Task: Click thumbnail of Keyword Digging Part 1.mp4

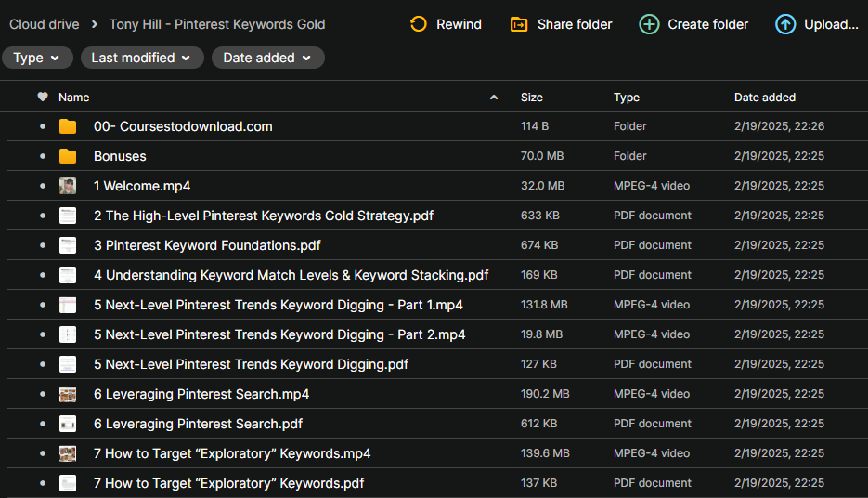Action: point(68,305)
